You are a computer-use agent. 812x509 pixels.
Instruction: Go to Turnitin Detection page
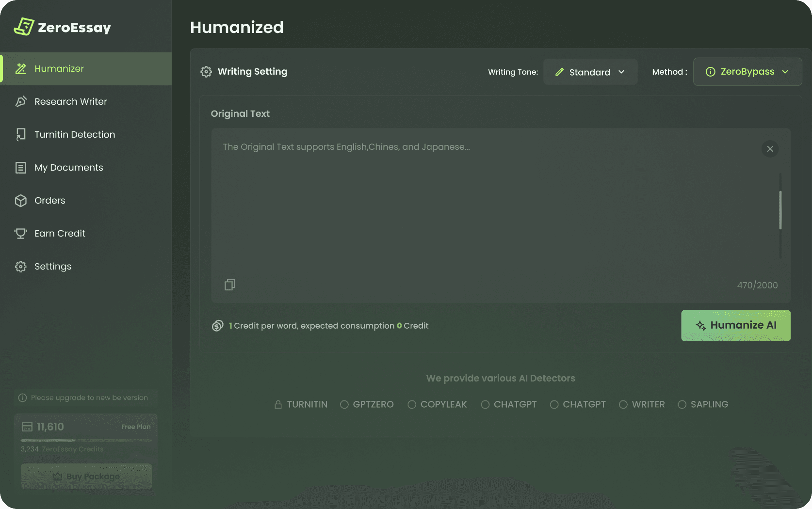click(86, 135)
